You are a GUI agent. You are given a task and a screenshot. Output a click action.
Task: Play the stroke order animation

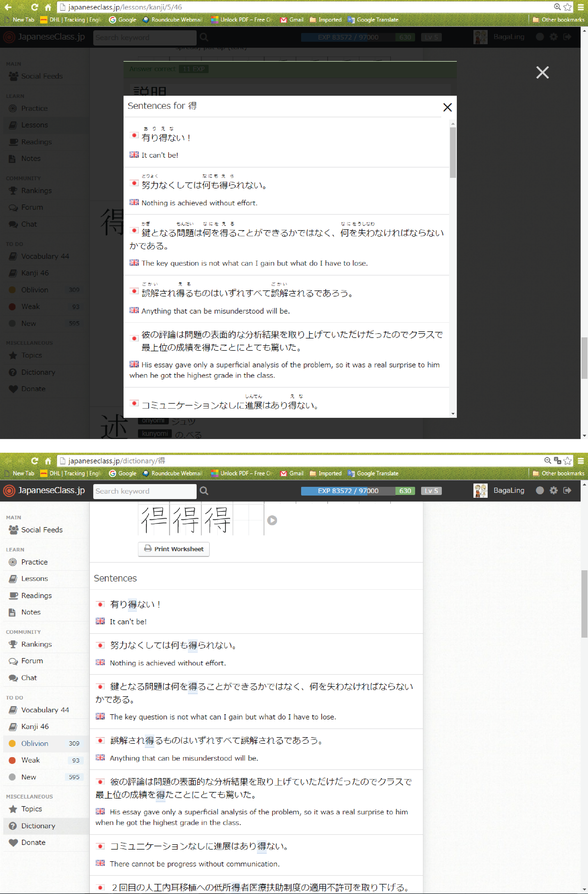click(x=272, y=520)
